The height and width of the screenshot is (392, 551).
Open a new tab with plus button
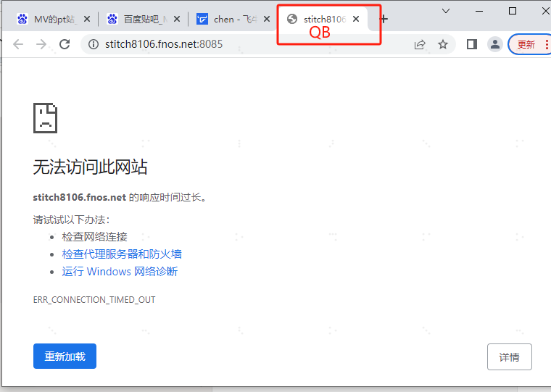coord(384,19)
